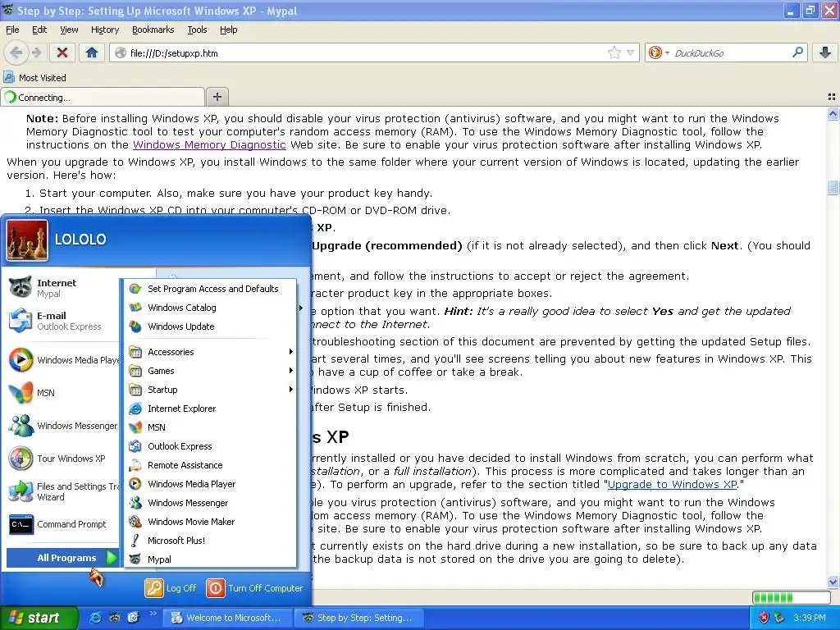Open MSN from the left start list
This screenshot has width=840, height=630.
pyautogui.click(x=62, y=393)
